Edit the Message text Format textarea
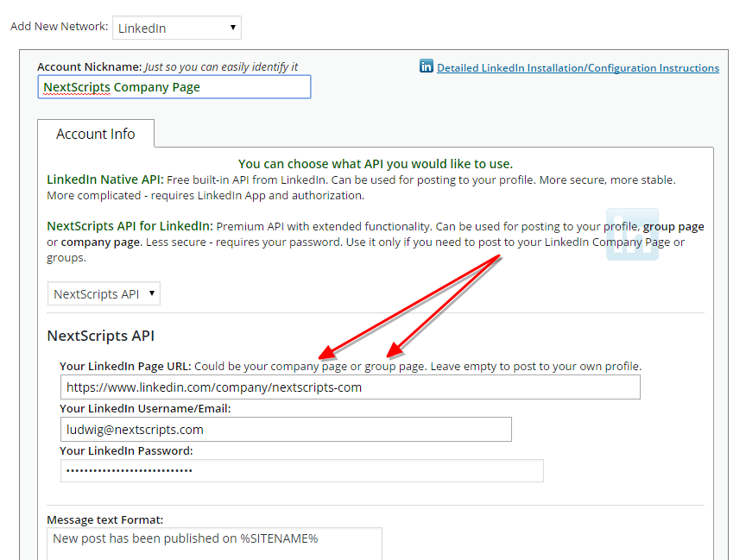 (215, 544)
